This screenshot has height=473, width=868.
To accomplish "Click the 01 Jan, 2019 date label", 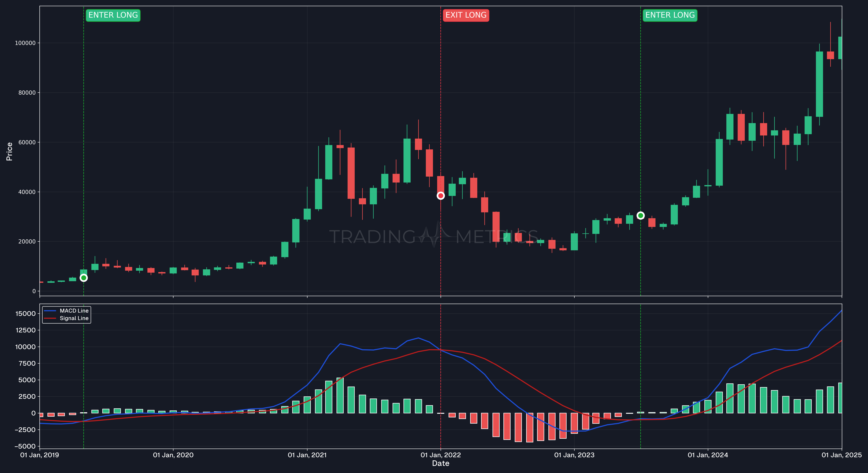I will tap(39, 455).
